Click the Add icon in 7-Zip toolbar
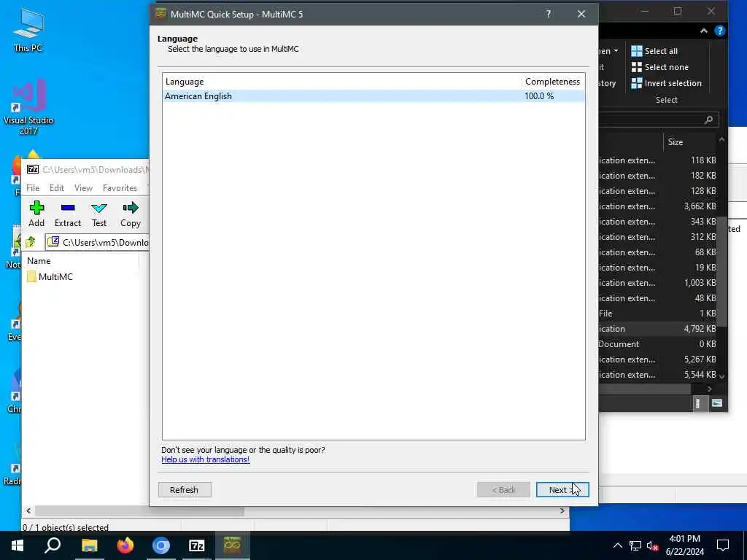 pos(36,214)
